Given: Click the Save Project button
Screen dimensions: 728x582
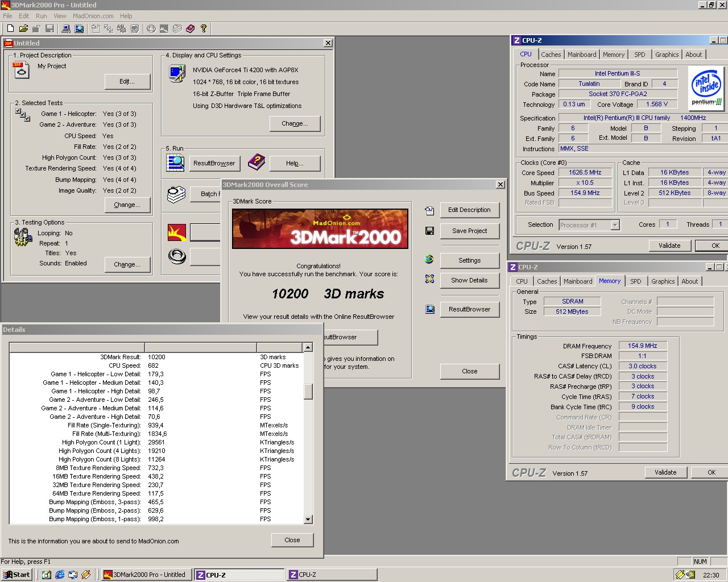Looking at the screenshot, I should point(469,231).
